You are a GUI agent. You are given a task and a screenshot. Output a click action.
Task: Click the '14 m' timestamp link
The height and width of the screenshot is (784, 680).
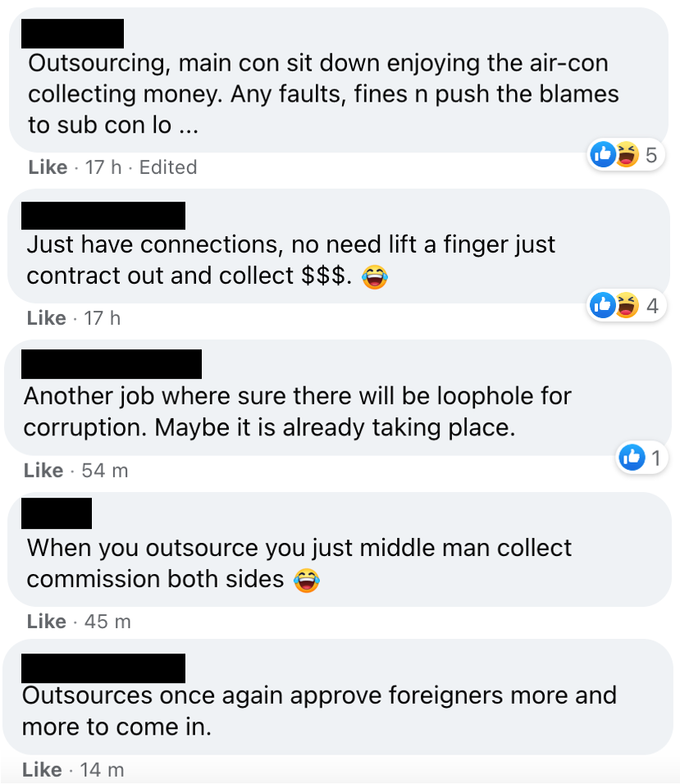[102, 769]
